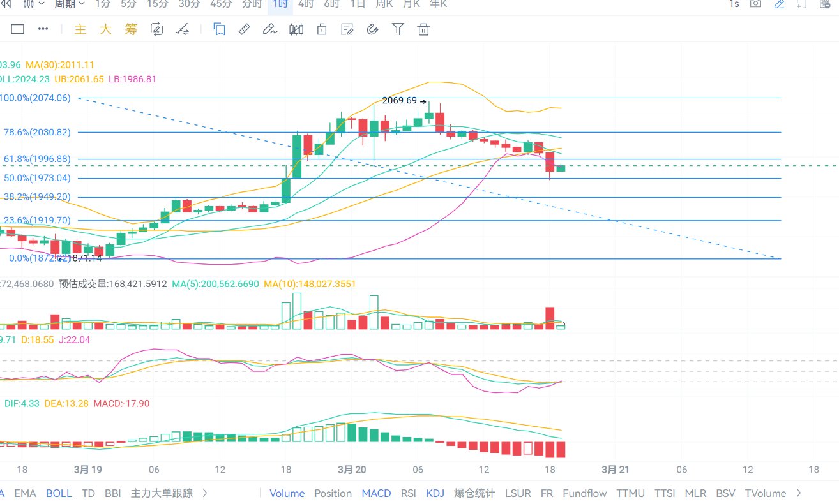Select the rectangle drawing tool
Viewport: 839px width, 504px height.
pyautogui.click(x=18, y=29)
